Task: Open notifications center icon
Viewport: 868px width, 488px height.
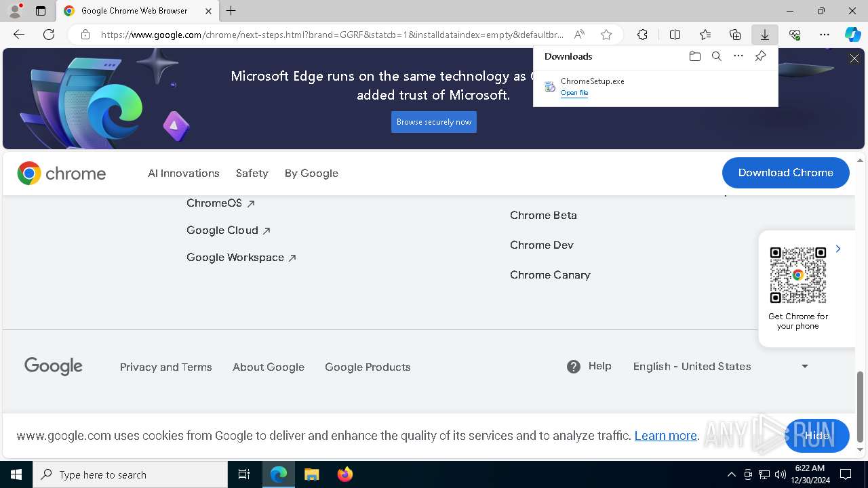Action: point(846,474)
